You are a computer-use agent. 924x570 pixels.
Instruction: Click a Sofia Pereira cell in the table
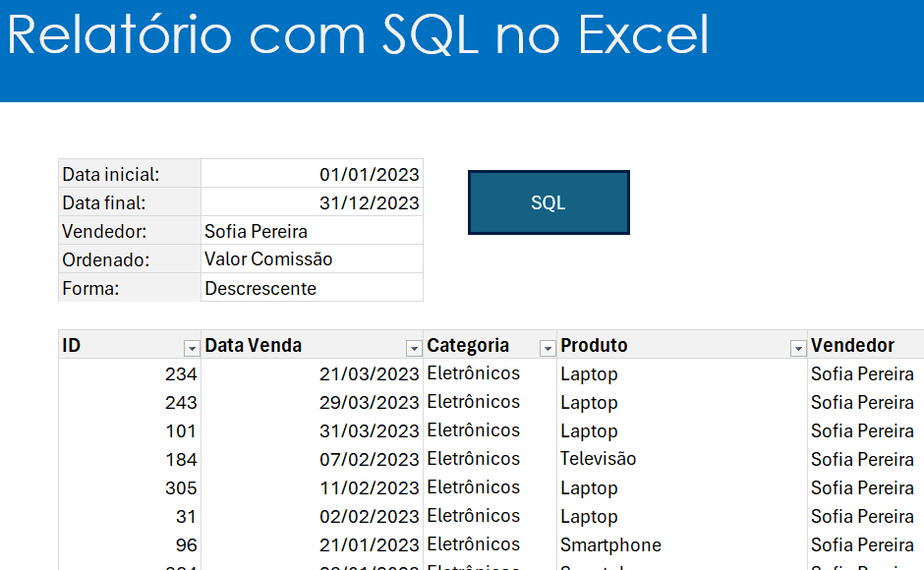[x=862, y=373]
